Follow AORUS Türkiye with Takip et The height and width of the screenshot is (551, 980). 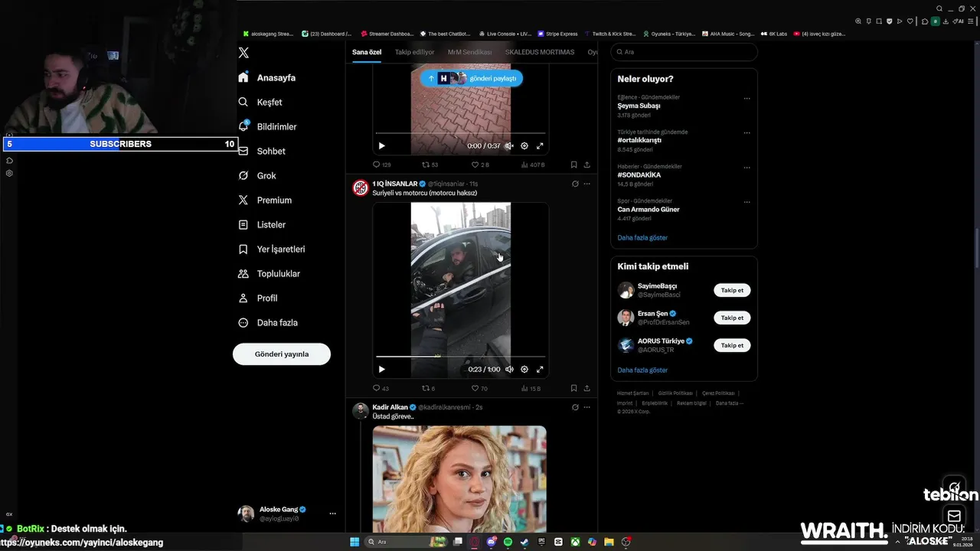pyautogui.click(x=732, y=345)
